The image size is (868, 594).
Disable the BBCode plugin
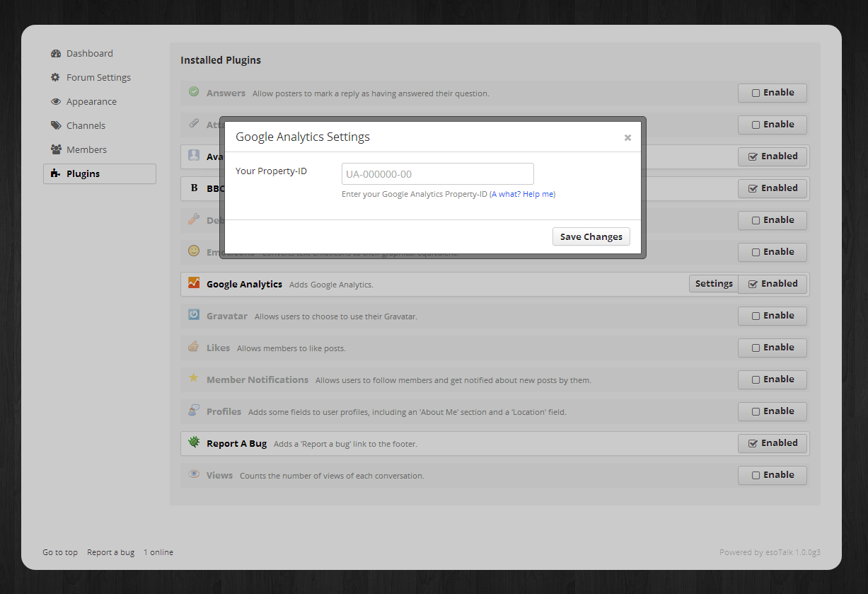click(772, 188)
